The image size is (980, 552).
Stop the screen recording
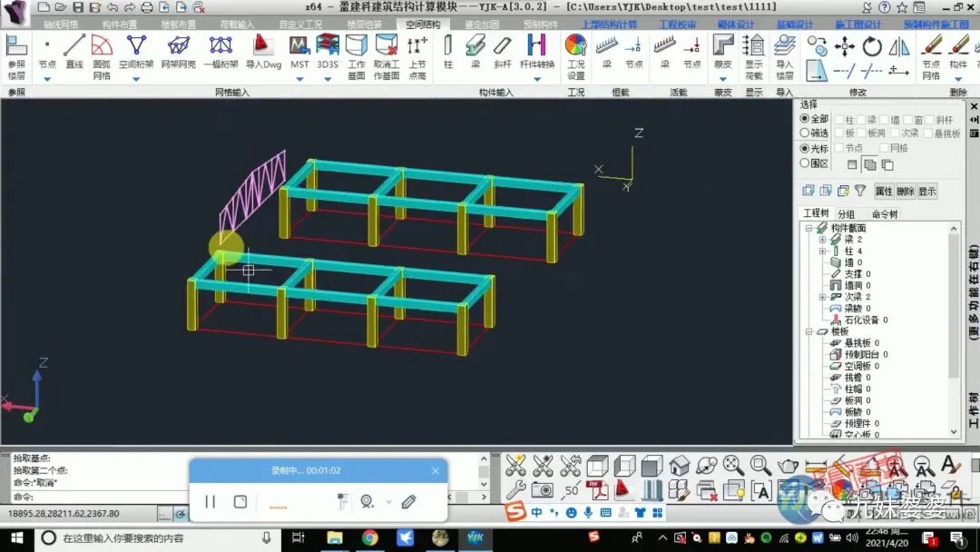tap(240, 501)
